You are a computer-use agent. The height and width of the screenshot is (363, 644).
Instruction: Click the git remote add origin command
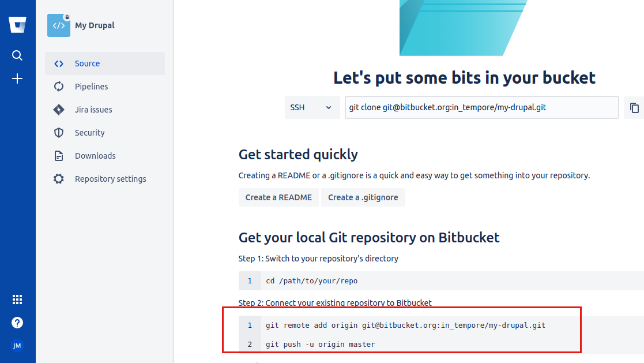(x=405, y=325)
